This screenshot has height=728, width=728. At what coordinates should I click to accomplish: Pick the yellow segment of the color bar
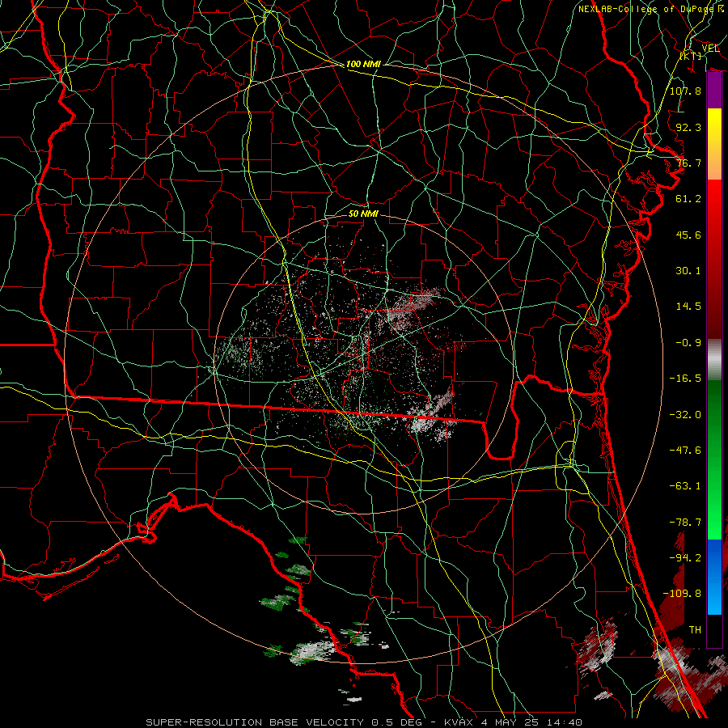point(714,121)
